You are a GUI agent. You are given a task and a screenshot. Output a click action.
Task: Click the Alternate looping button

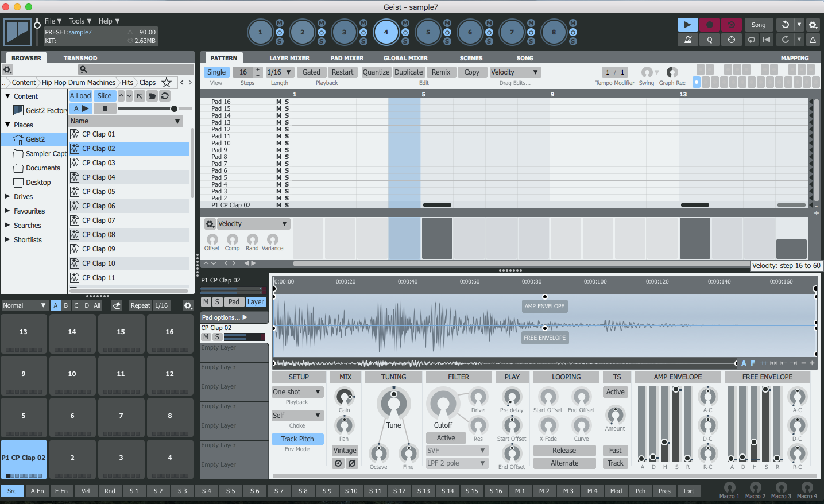[x=564, y=463]
